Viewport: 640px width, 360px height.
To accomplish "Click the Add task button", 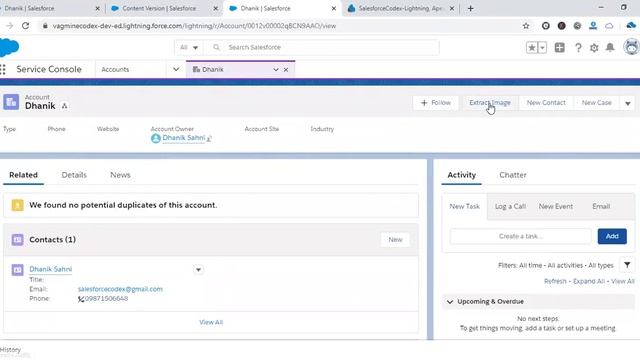I will pyautogui.click(x=612, y=236).
